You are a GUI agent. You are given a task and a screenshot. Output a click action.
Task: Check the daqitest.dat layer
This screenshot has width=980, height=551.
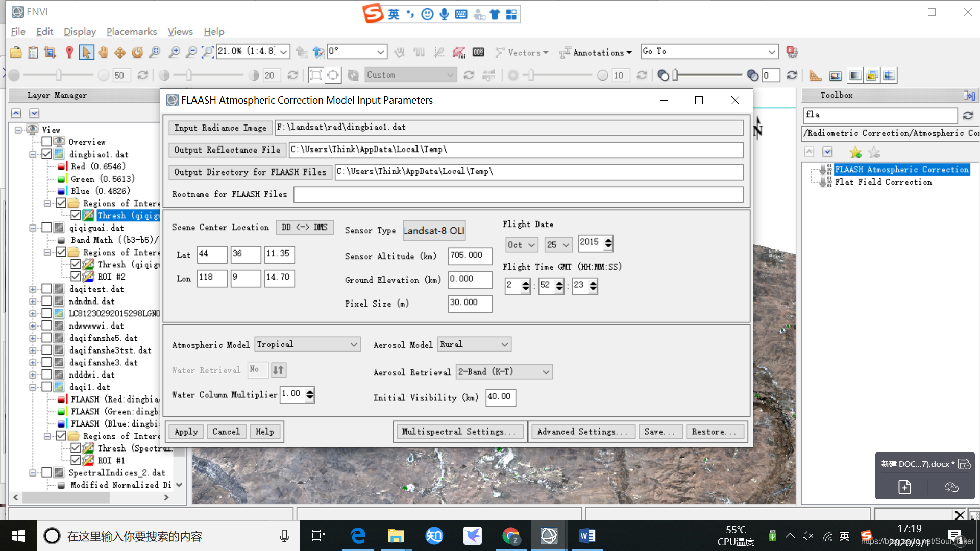(x=46, y=288)
